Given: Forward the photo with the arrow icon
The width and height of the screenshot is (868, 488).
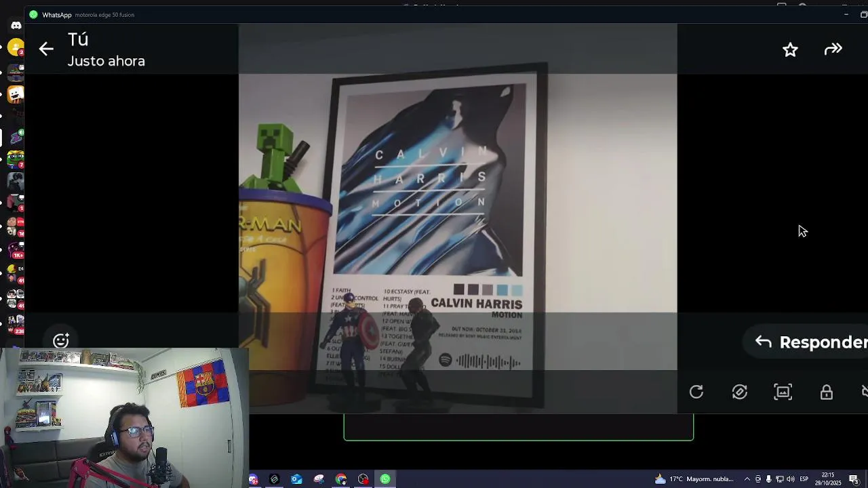Looking at the screenshot, I should tap(833, 49).
